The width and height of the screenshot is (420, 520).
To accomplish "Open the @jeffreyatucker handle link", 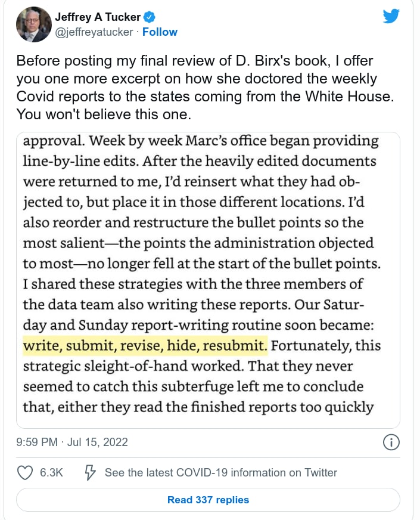I will click(95, 32).
